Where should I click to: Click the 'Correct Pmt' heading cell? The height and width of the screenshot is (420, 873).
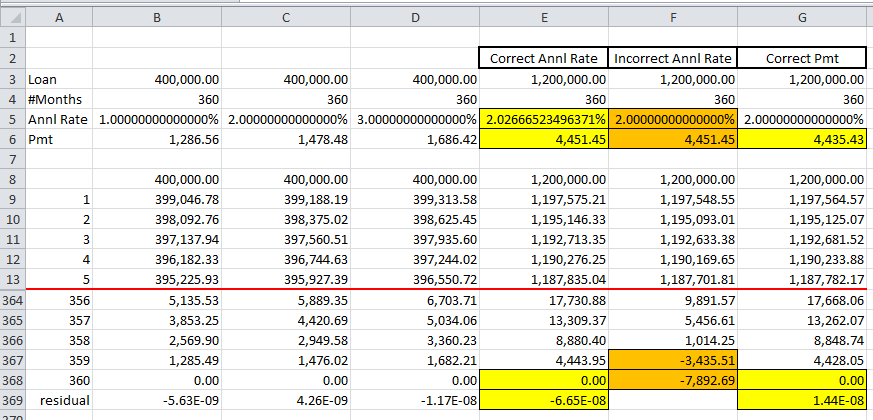[x=802, y=58]
